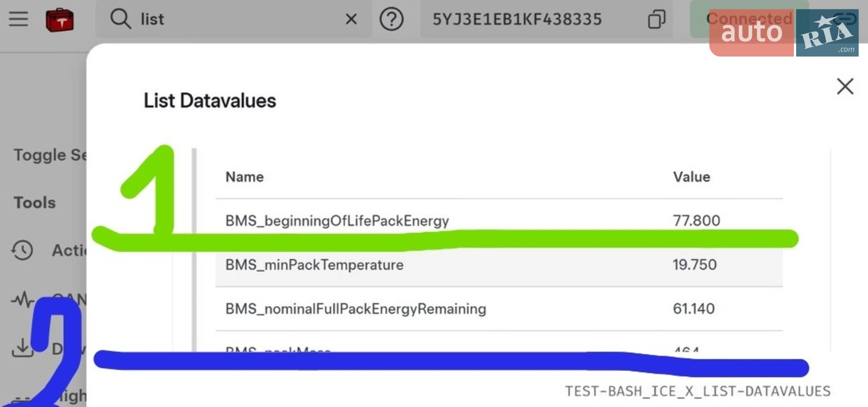Click the Connected status button
This screenshot has height=407, width=868.
(749, 19)
